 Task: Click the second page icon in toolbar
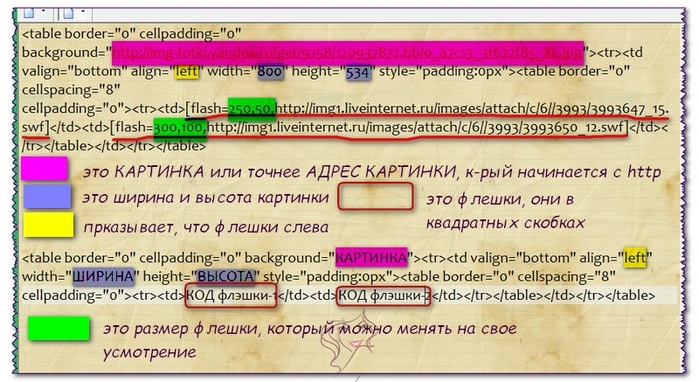click(68, 12)
